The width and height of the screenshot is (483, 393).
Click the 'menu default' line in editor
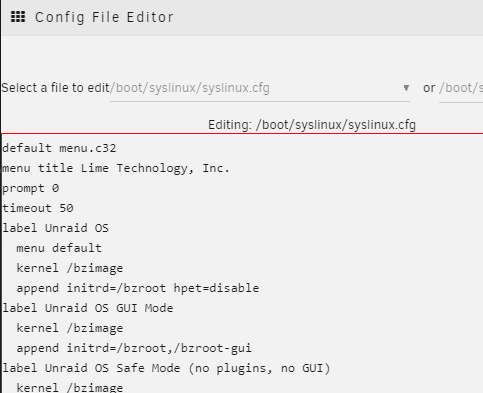coord(59,248)
